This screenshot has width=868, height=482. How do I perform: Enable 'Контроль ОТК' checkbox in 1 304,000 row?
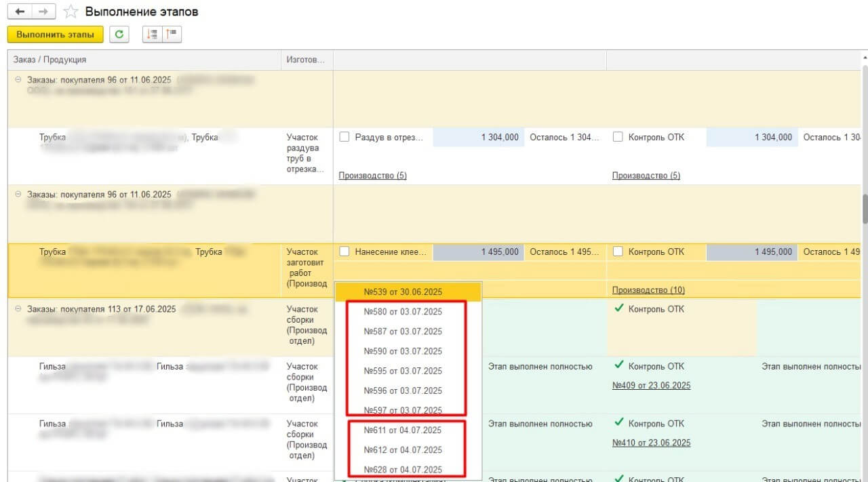618,137
